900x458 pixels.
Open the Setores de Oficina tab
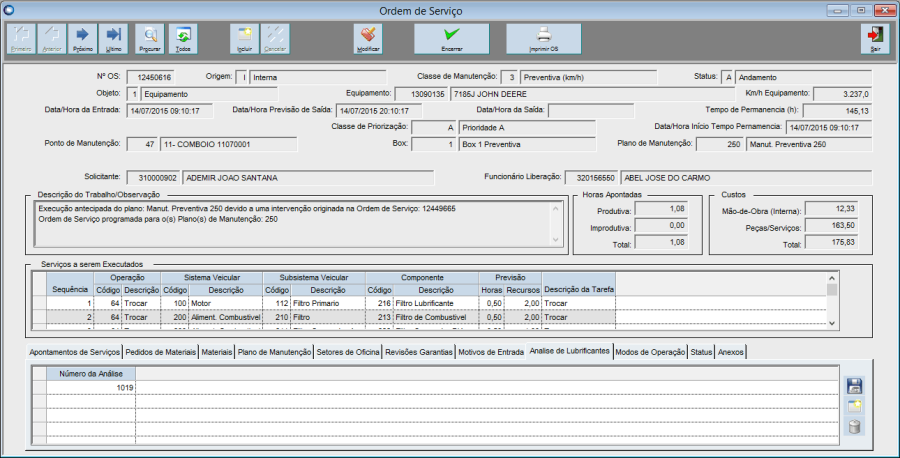pyautogui.click(x=348, y=352)
